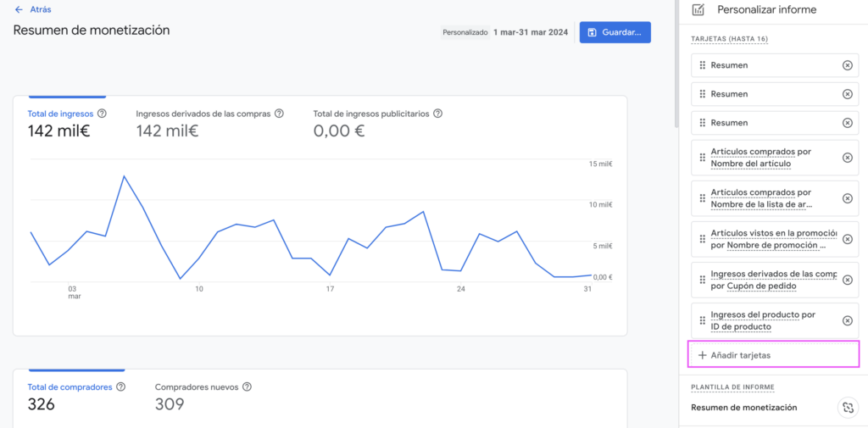Select the Total de ingresos metric tab
Screen dimensions: 868x428
(x=67, y=123)
